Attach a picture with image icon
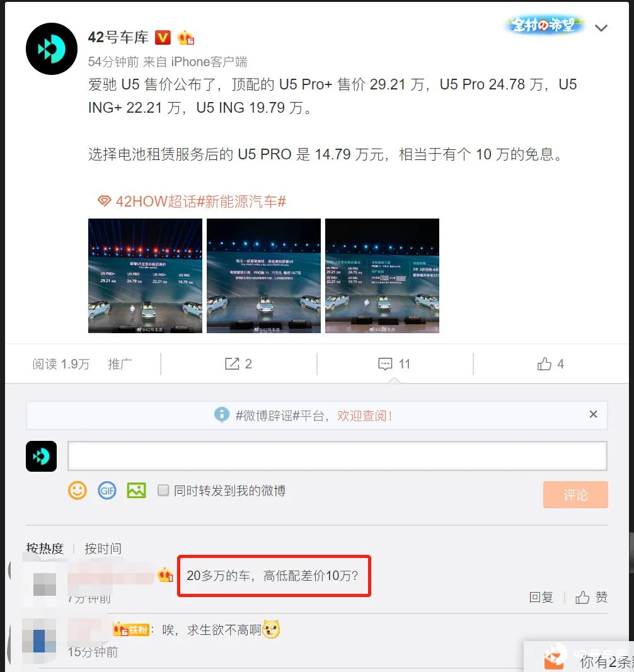This screenshot has width=634, height=672. (x=136, y=490)
